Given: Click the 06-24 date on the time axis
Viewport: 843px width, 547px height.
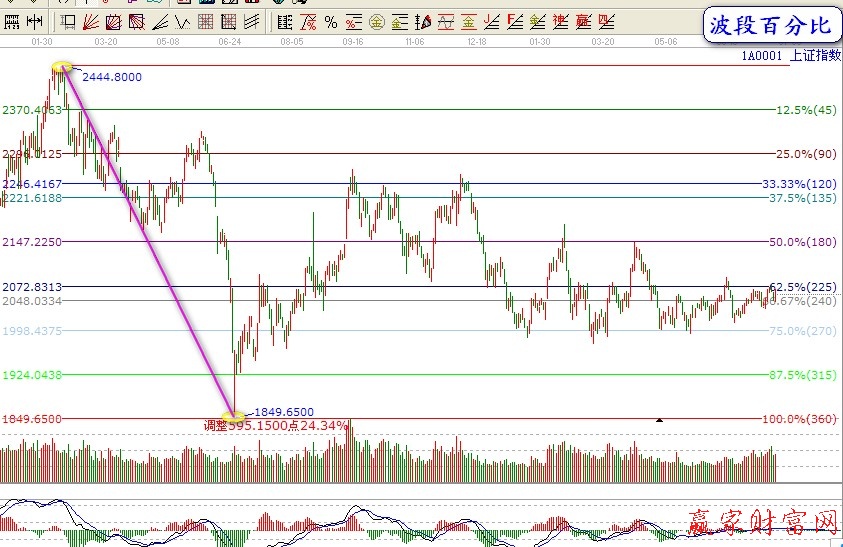Looking at the screenshot, I should coord(229,43).
